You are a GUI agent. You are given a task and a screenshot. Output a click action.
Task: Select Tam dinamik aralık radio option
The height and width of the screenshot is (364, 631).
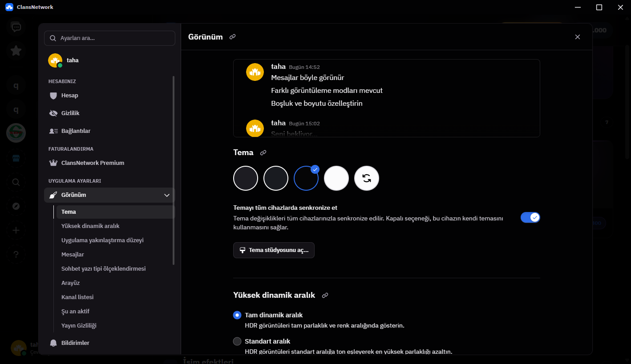point(237,315)
